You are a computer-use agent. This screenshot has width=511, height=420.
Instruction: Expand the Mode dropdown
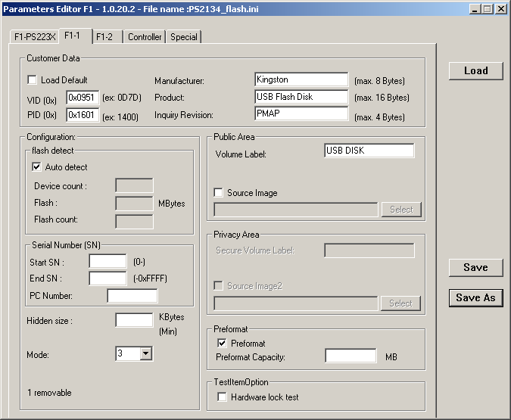click(x=145, y=353)
